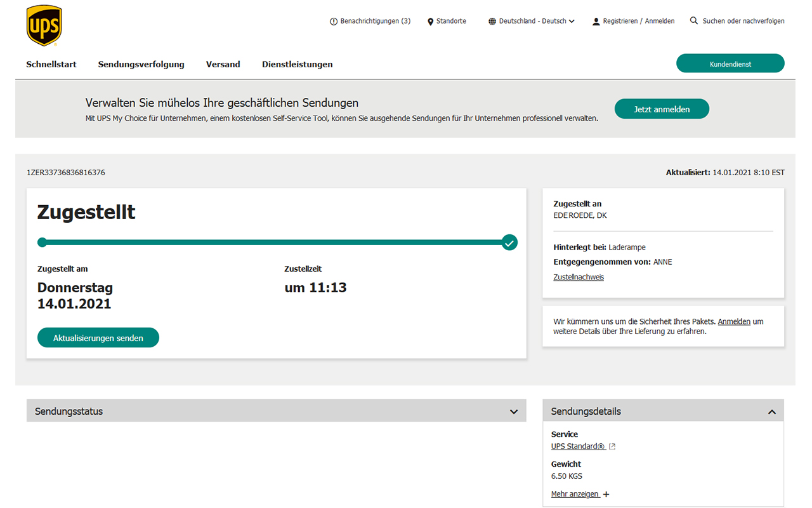Click the UPS shield logo
Image resolution: width=812 pixels, height=508 pixels.
pos(44,25)
